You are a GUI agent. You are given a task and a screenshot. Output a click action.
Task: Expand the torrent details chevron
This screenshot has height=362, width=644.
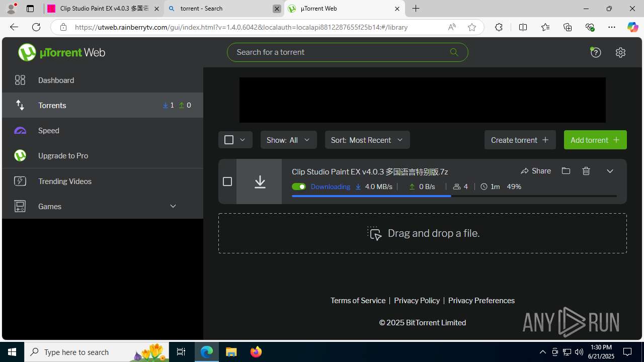click(x=610, y=171)
